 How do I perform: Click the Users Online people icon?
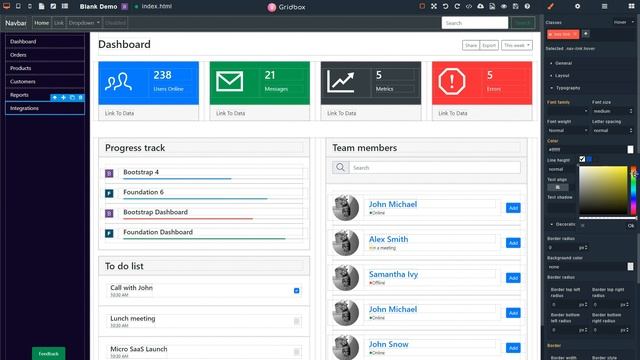(x=118, y=82)
